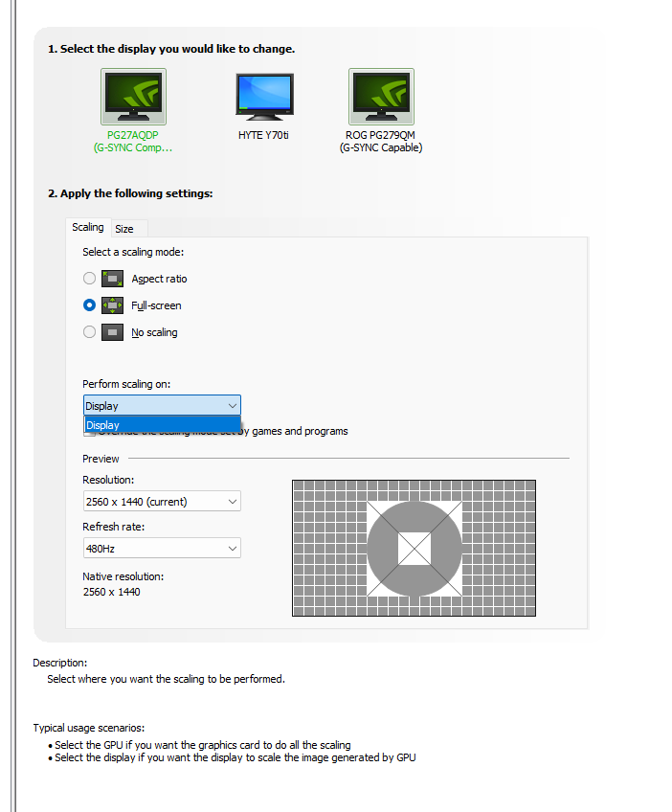Select the ROG PG279QM monitor icon
The width and height of the screenshot is (672, 812).
(x=381, y=98)
